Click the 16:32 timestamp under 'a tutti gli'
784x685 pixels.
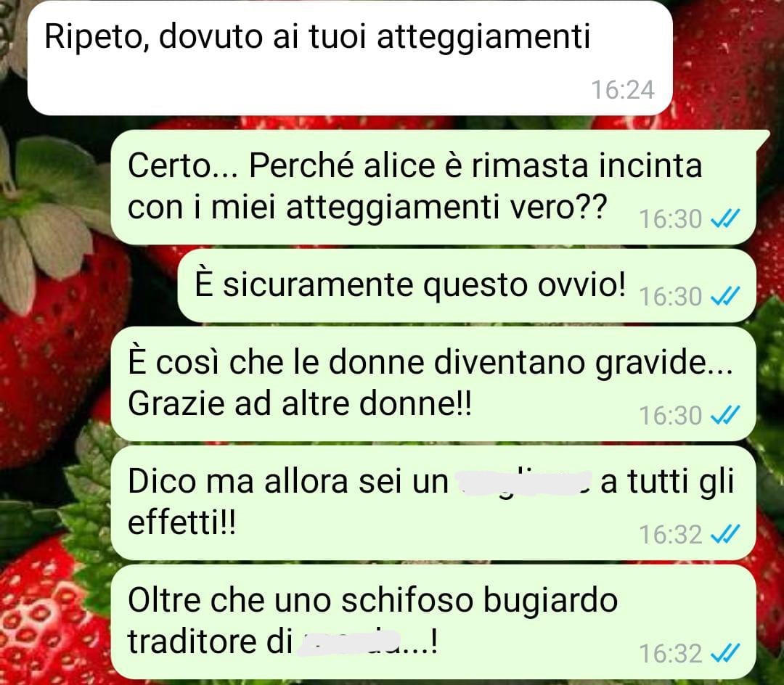(671, 535)
